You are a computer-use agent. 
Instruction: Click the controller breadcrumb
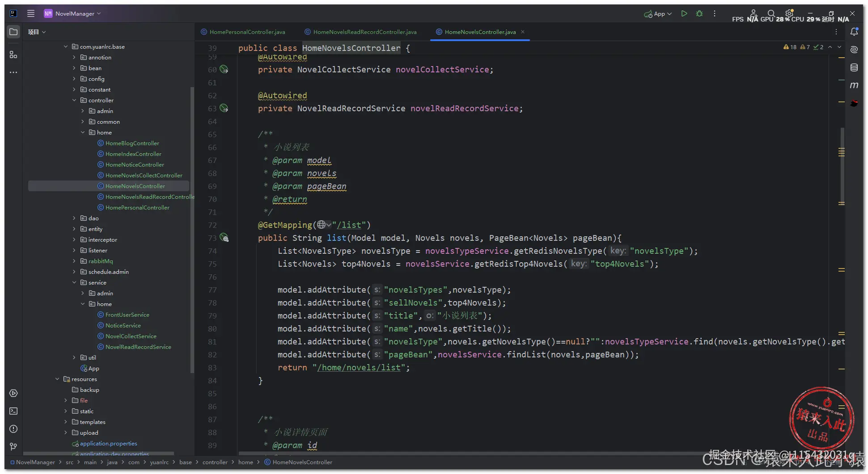(215, 462)
